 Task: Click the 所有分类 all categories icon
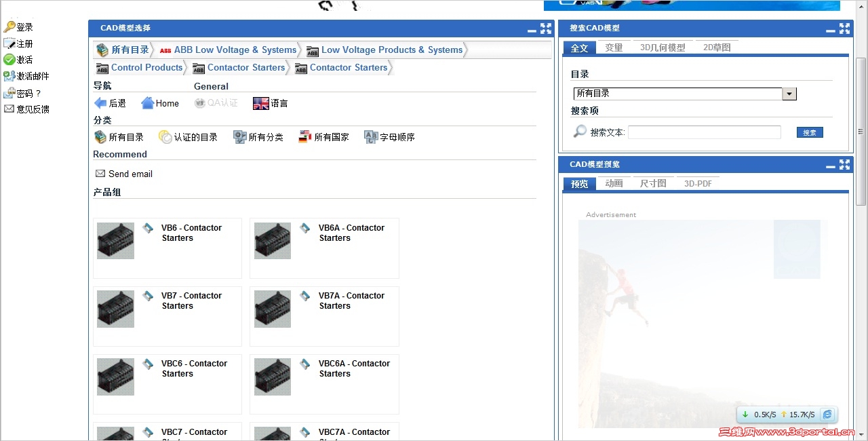tap(239, 137)
